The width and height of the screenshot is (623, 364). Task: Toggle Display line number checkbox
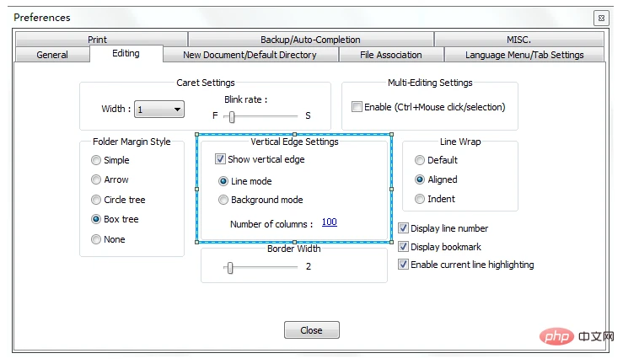404,228
